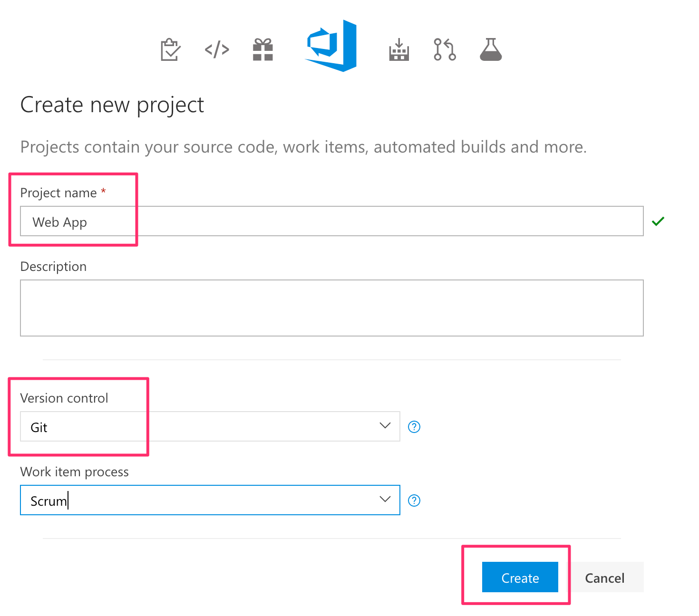The image size is (699, 616).
Task: Click the pull request branch icon
Action: tap(445, 49)
